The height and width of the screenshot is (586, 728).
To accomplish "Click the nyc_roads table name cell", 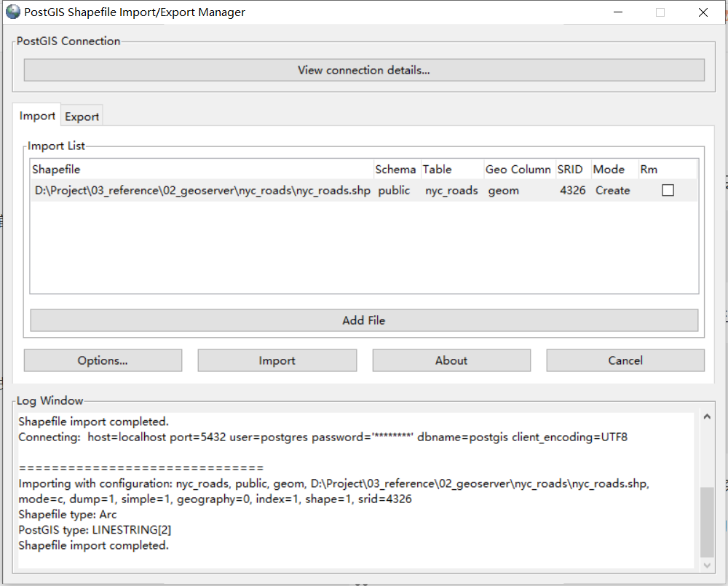I will [x=451, y=191].
